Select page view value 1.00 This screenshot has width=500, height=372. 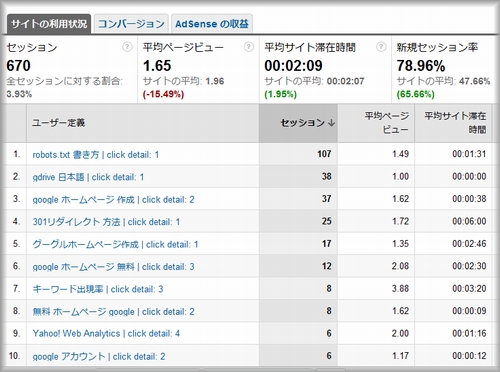tap(400, 176)
